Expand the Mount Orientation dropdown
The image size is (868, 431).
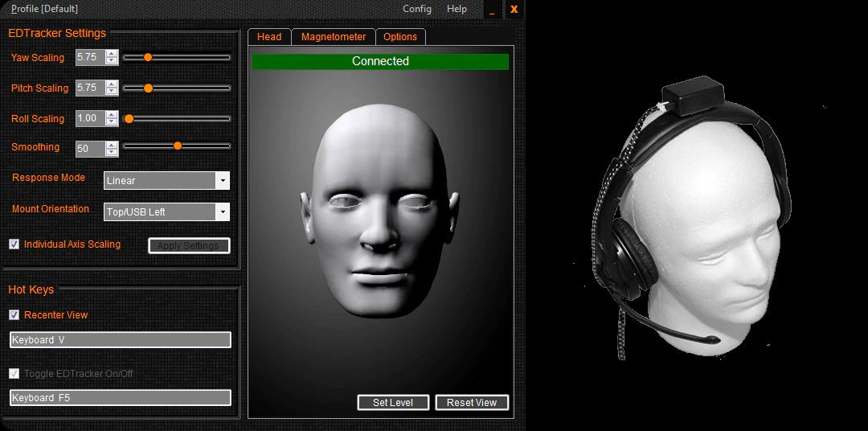(x=223, y=212)
